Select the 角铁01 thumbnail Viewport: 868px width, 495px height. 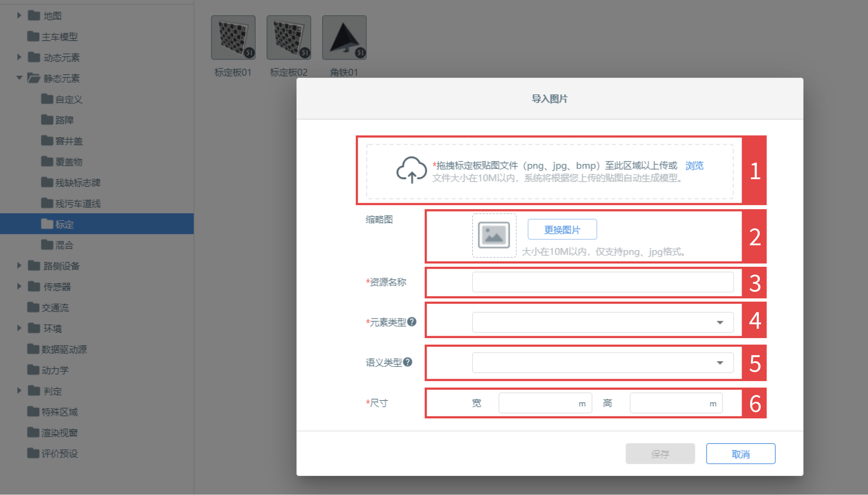[344, 38]
